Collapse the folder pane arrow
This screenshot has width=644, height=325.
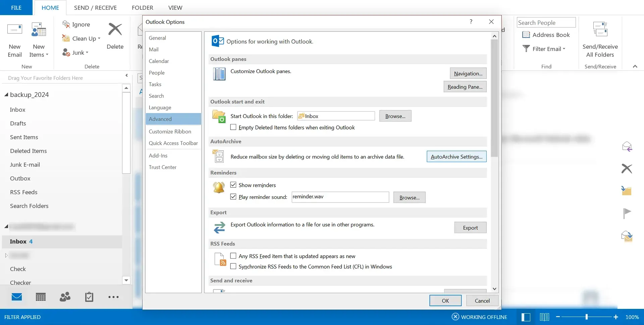[x=126, y=75]
